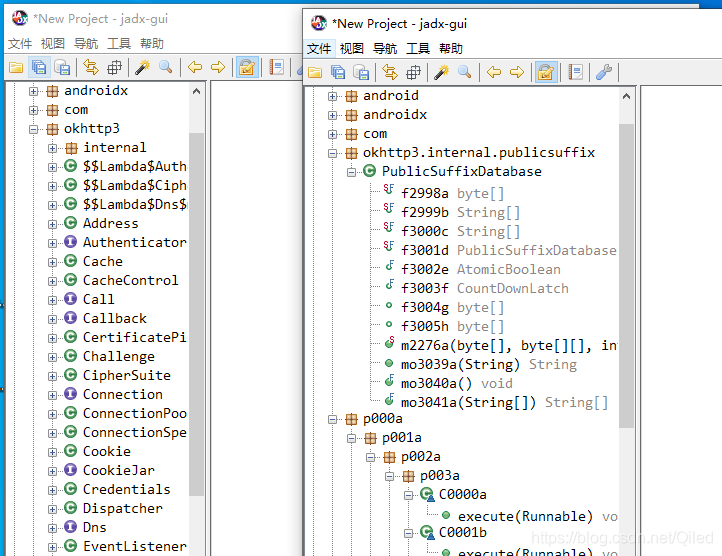This screenshot has width=722, height=556.
Task: Collapse the okhttp3.internal.publicsuffix package
Action: [x=332, y=153]
